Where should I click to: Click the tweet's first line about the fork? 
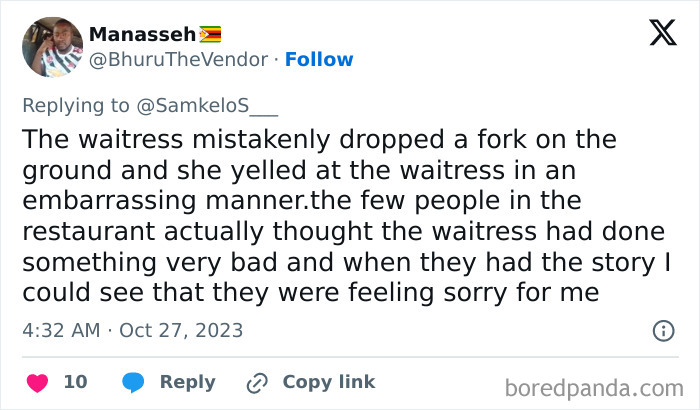click(320, 138)
